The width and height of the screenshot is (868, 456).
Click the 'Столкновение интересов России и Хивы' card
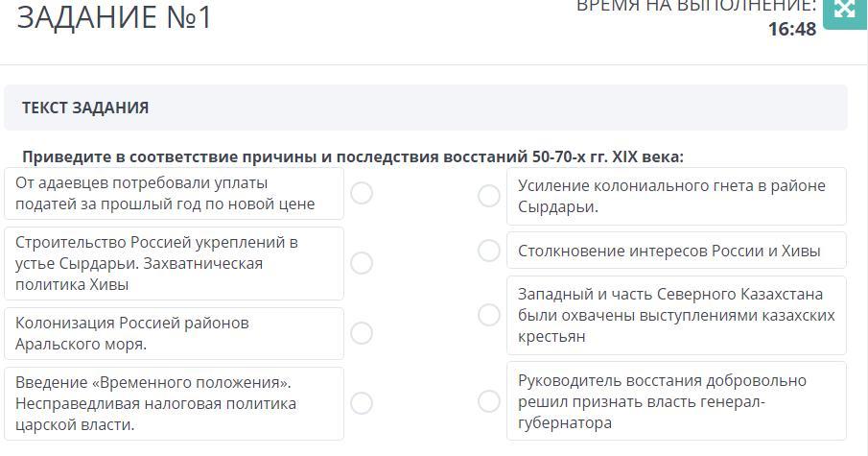tap(676, 251)
